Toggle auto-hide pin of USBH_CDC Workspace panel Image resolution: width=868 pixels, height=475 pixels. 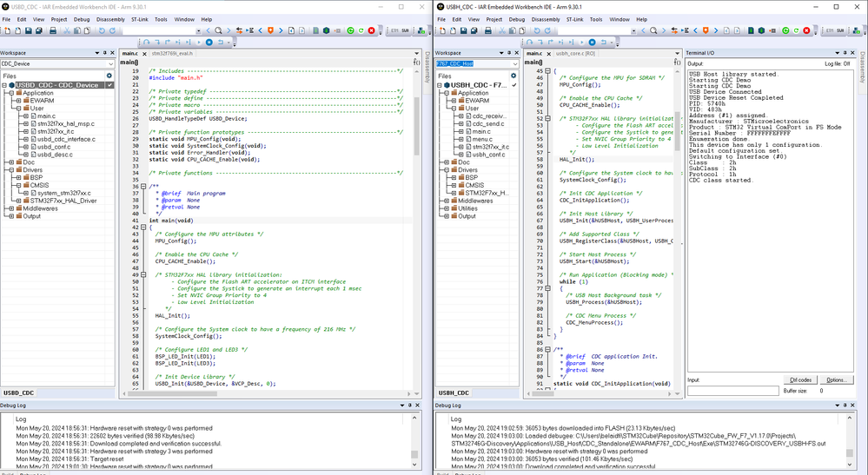[509, 53]
